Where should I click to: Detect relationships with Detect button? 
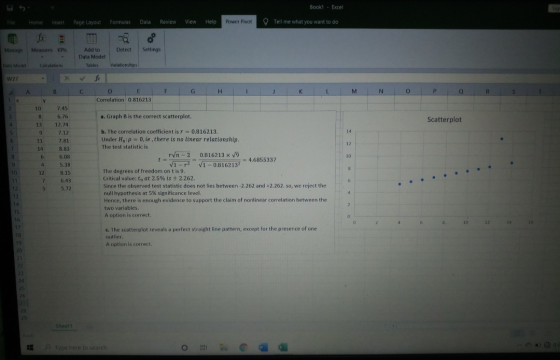point(124,43)
